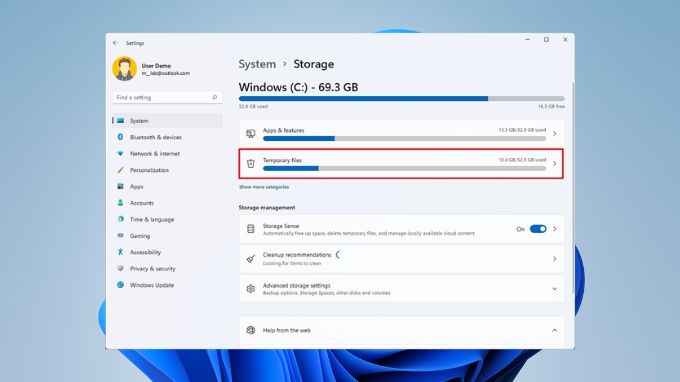Click the System breadcrumb link
The width and height of the screenshot is (680, 382).
click(x=257, y=64)
